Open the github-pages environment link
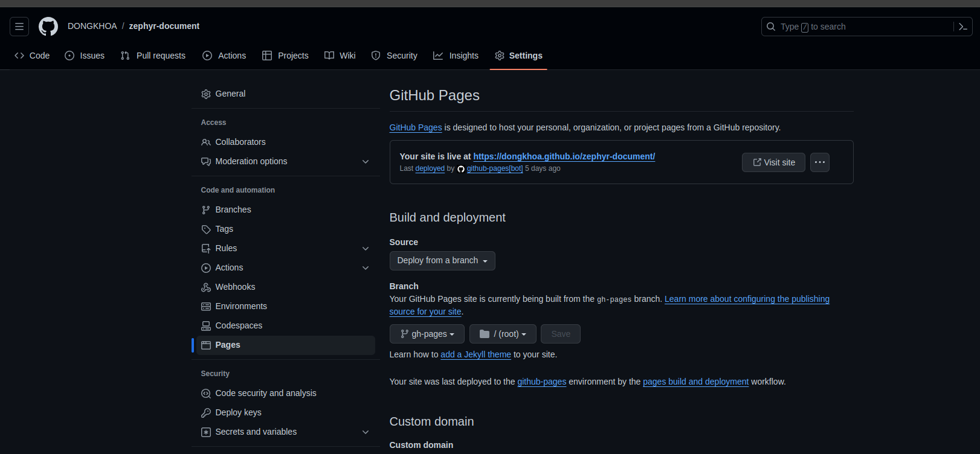The width and height of the screenshot is (980, 454). click(542, 382)
